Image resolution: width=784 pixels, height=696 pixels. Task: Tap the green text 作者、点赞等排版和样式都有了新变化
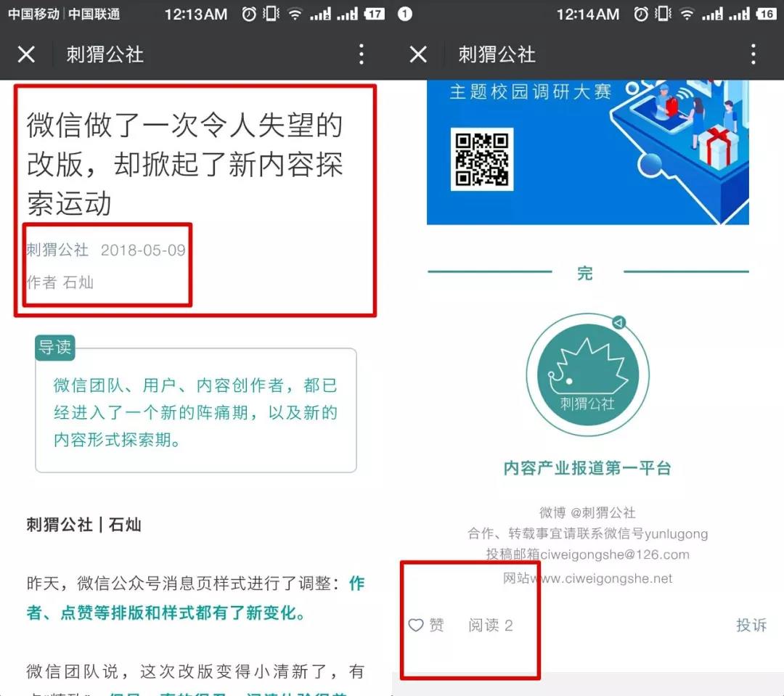tap(166, 613)
